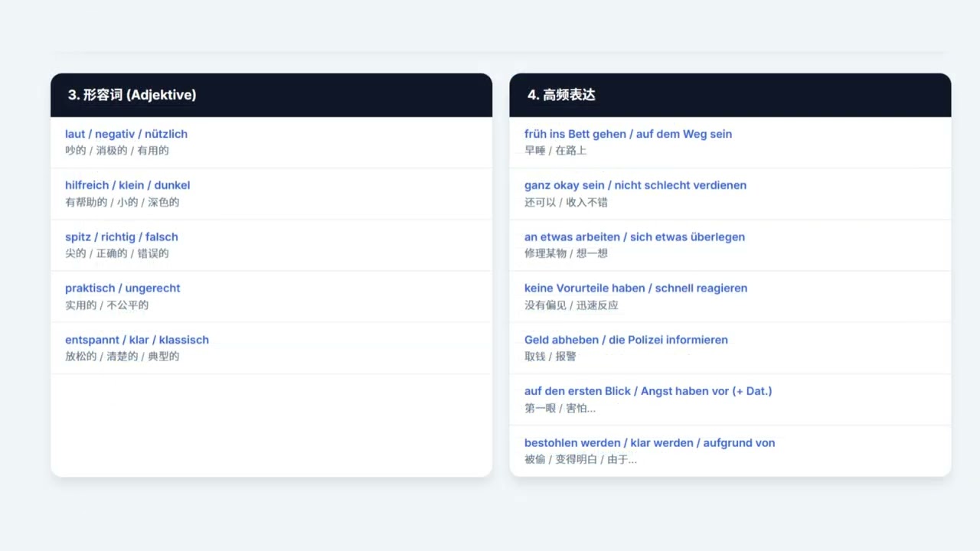Select "keine Vorurteile haben / schnell reagieren"
The width and height of the screenshot is (980, 551).
[x=636, y=289]
